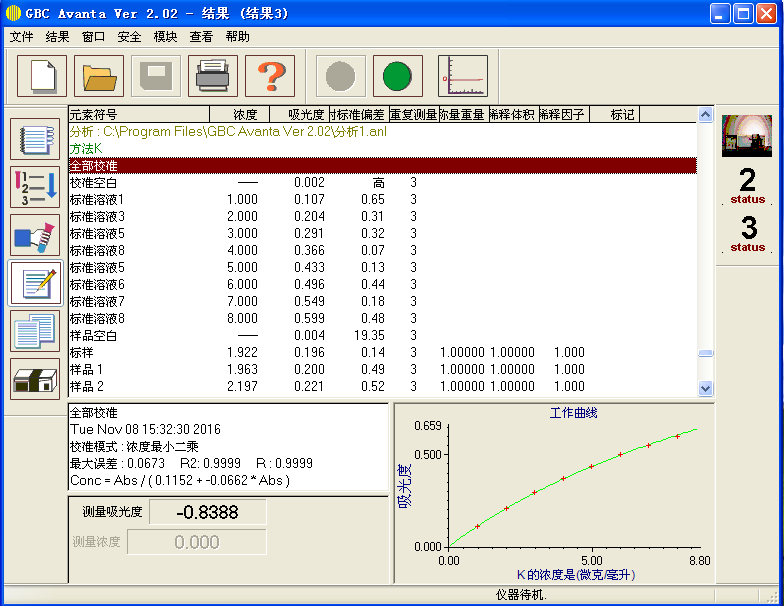Viewport: 784px width, 606px height.
Task: Open the 安全 menu
Action: click(x=130, y=36)
